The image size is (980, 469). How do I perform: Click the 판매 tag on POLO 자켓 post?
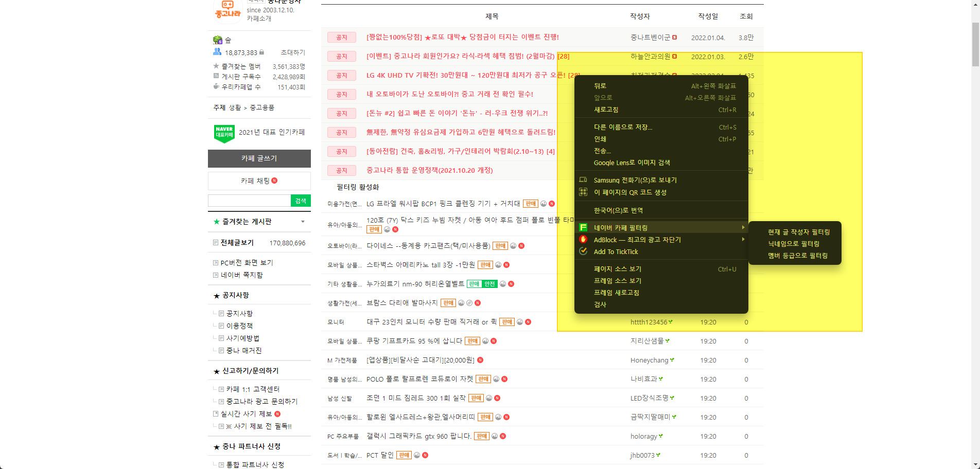click(x=483, y=379)
